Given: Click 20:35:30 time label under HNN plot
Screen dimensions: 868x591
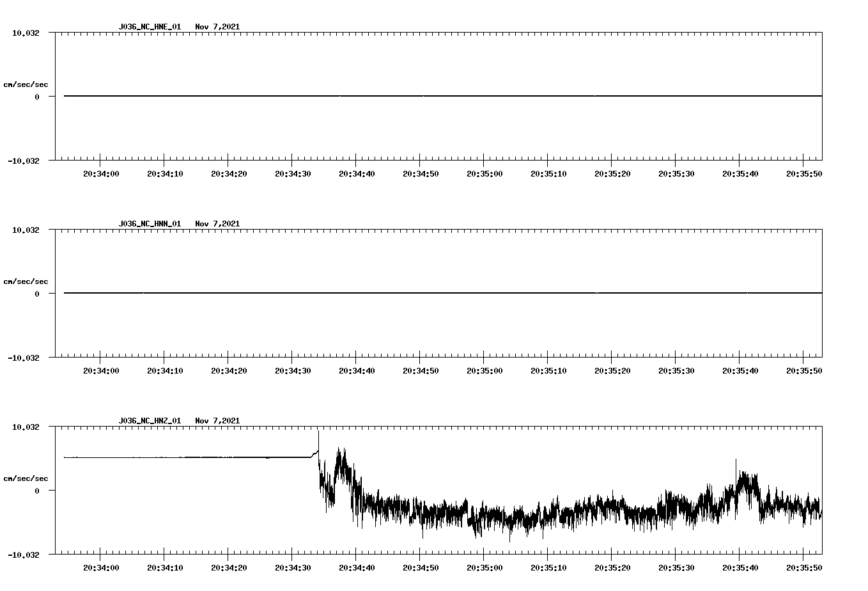Looking at the screenshot, I should point(676,371).
